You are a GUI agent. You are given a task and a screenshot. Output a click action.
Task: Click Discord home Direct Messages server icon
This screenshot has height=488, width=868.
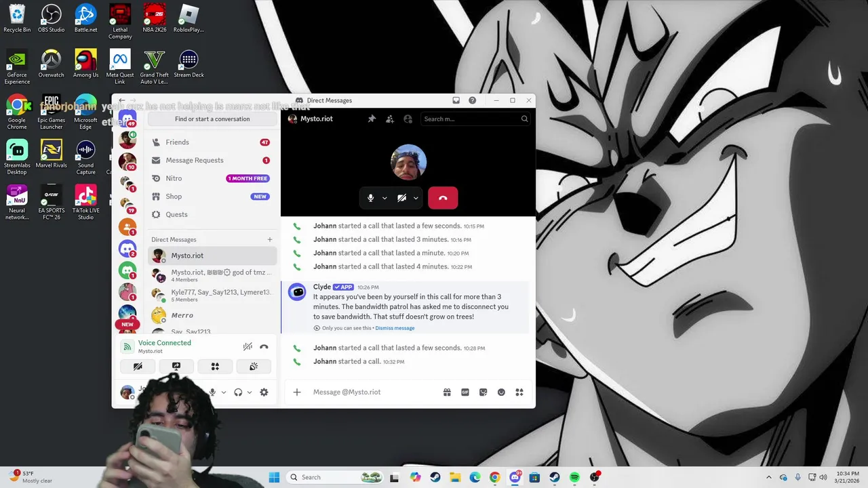tap(127, 118)
